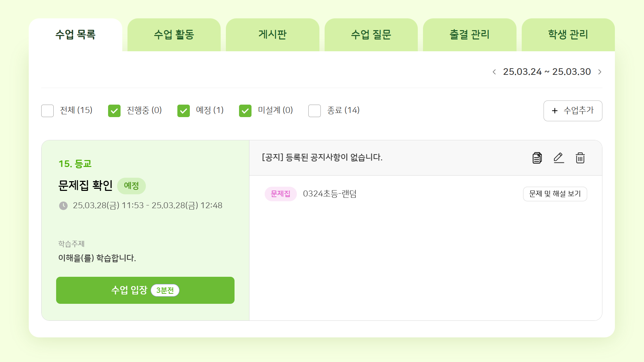
Task: Go to previous week with left chevron
Action: [494, 72]
